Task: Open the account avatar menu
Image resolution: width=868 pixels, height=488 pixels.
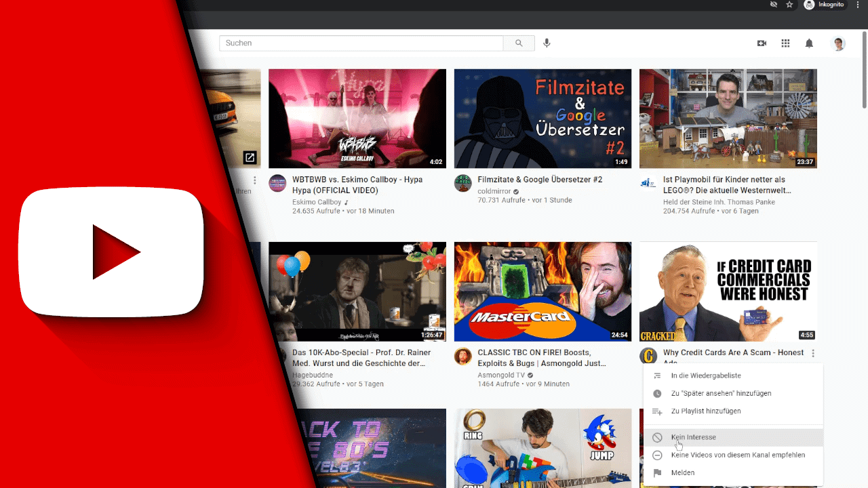Action: (839, 43)
